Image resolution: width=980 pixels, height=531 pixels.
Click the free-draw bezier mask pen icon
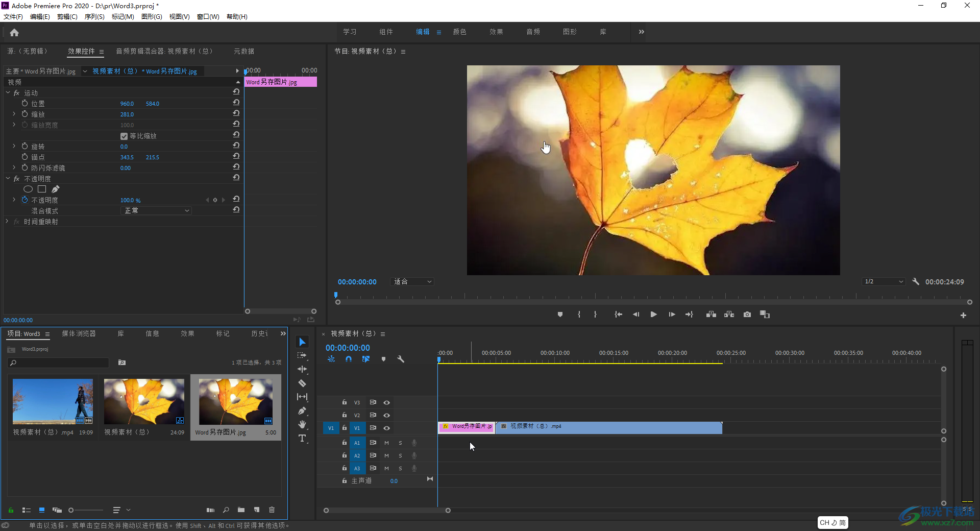click(x=56, y=189)
